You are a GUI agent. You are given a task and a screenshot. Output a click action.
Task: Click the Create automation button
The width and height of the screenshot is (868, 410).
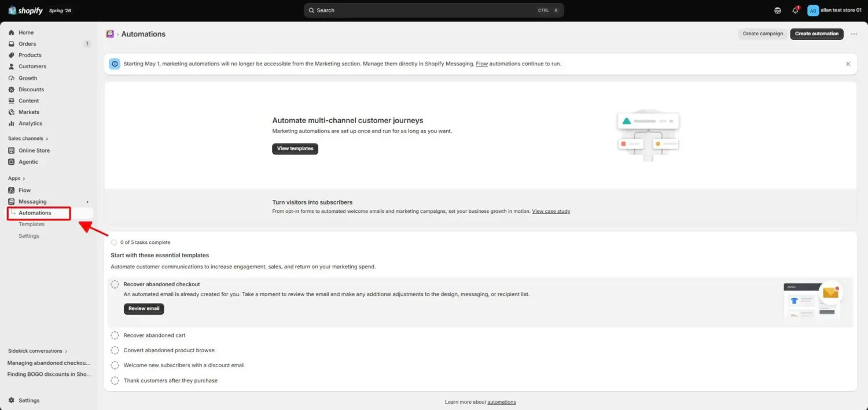[816, 34]
